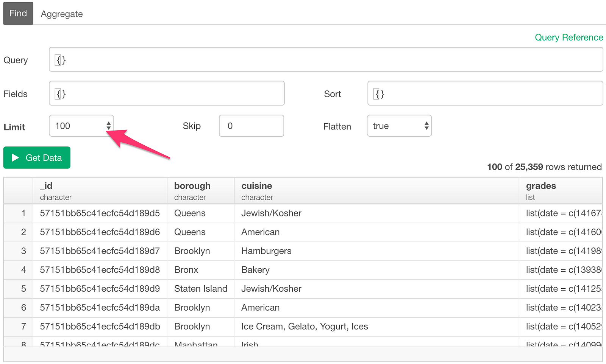Click into the Query input field
This screenshot has width=606, height=364.
click(326, 60)
